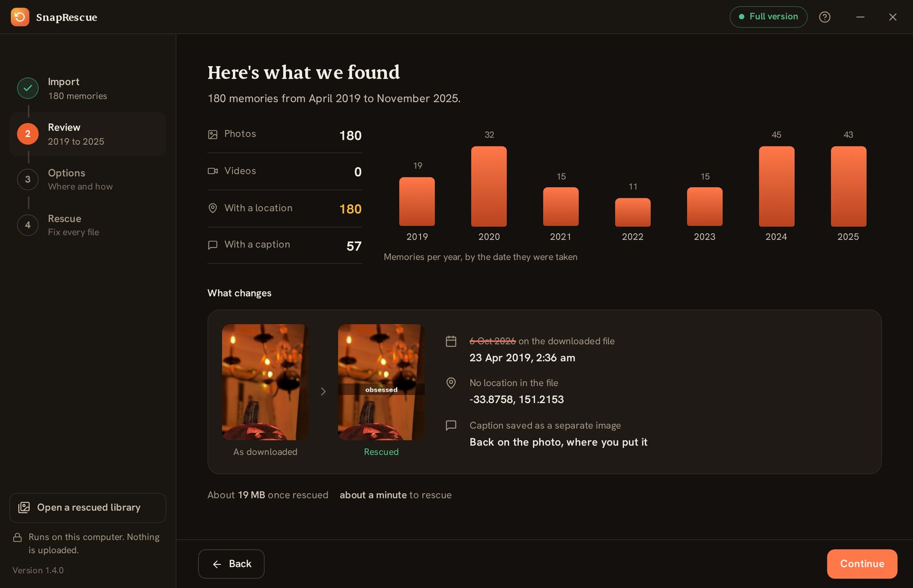Screen dimensions: 913x588
Task: Click the calendar icon beside the date
Action: click(x=451, y=341)
